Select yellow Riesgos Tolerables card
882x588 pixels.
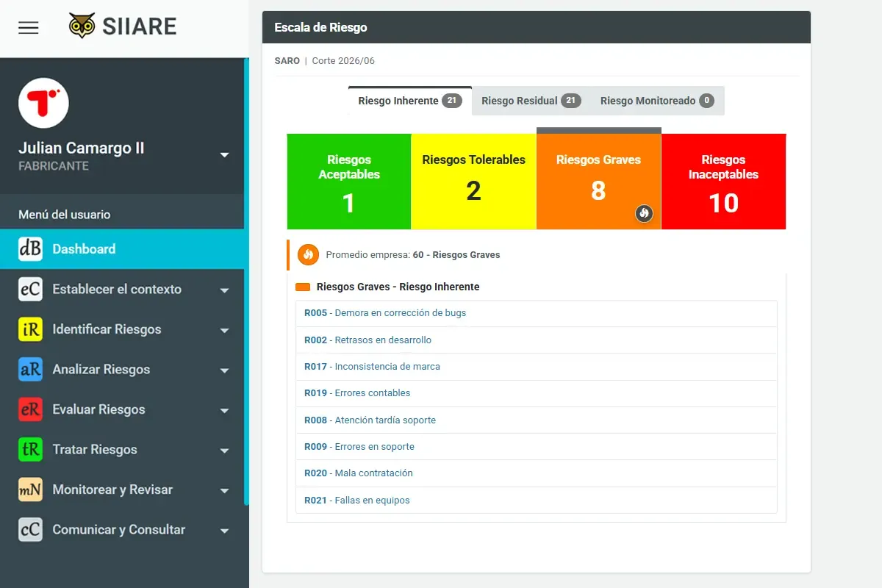click(x=474, y=182)
